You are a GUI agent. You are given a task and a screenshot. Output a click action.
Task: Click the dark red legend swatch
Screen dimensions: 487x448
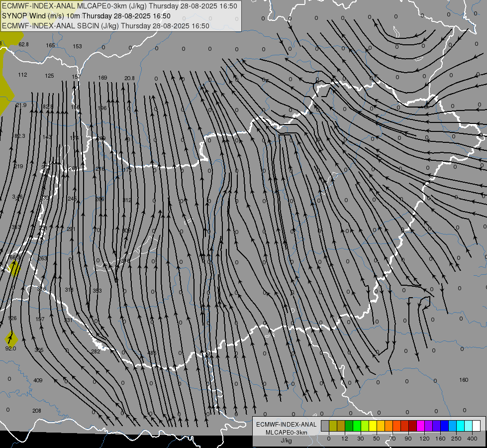coord(413,426)
